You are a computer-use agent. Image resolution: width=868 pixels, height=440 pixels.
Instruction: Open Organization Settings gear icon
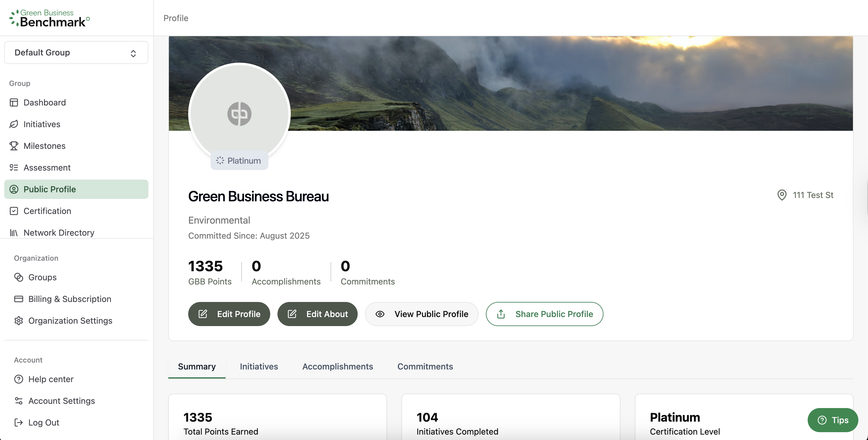[18, 321]
